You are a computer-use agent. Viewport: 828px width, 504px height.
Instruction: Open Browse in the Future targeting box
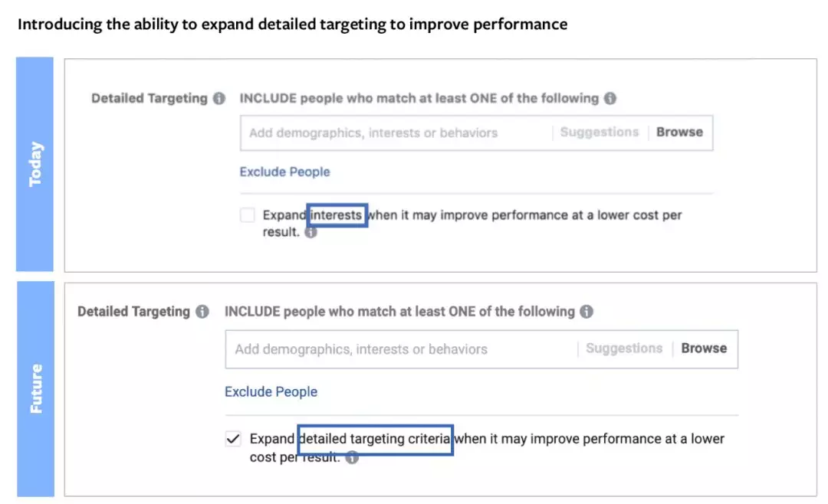[x=704, y=349]
